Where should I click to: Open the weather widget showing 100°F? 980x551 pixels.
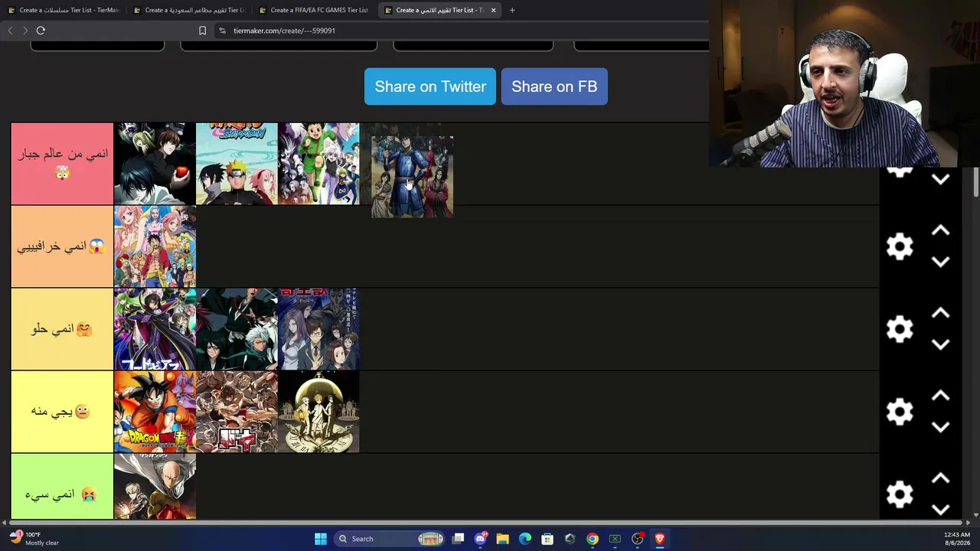[34, 539]
